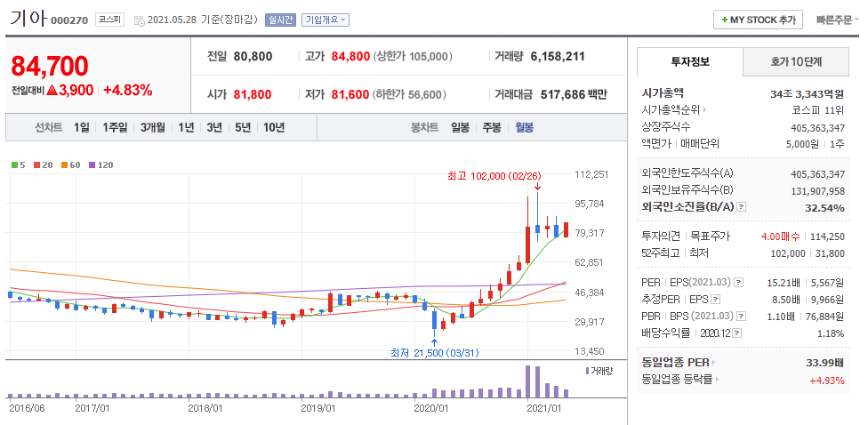Add stock via MY STOCK 추가 button

[x=758, y=20]
